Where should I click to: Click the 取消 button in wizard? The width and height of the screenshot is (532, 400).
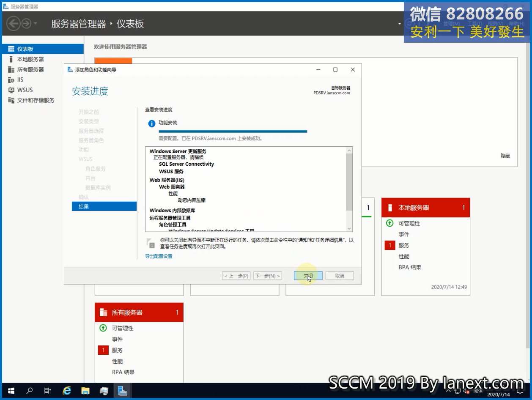pyautogui.click(x=340, y=276)
